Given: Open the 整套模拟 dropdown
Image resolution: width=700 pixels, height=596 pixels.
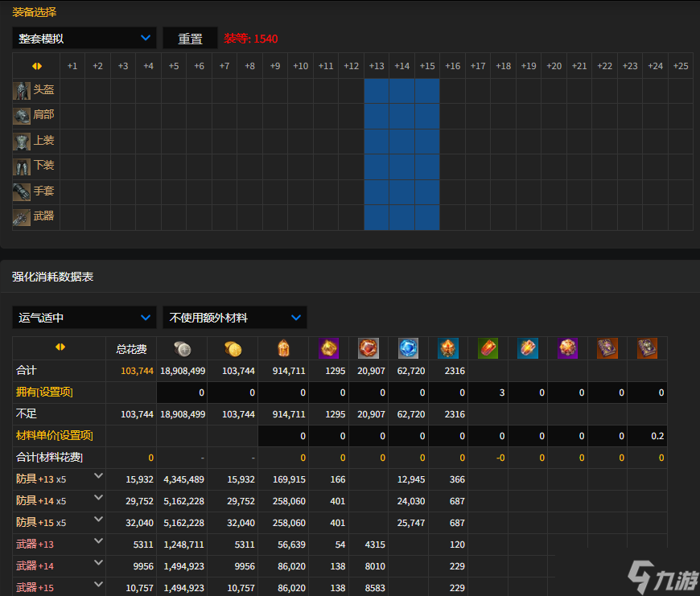Looking at the screenshot, I should [x=84, y=39].
